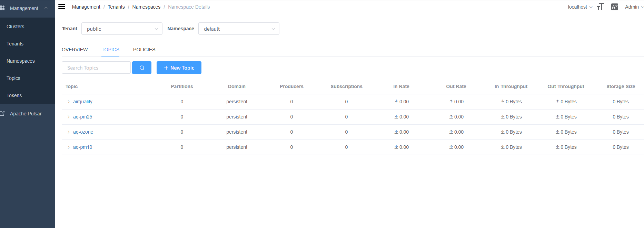Focus the Search Topics input field
The image size is (644, 228).
[96, 68]
